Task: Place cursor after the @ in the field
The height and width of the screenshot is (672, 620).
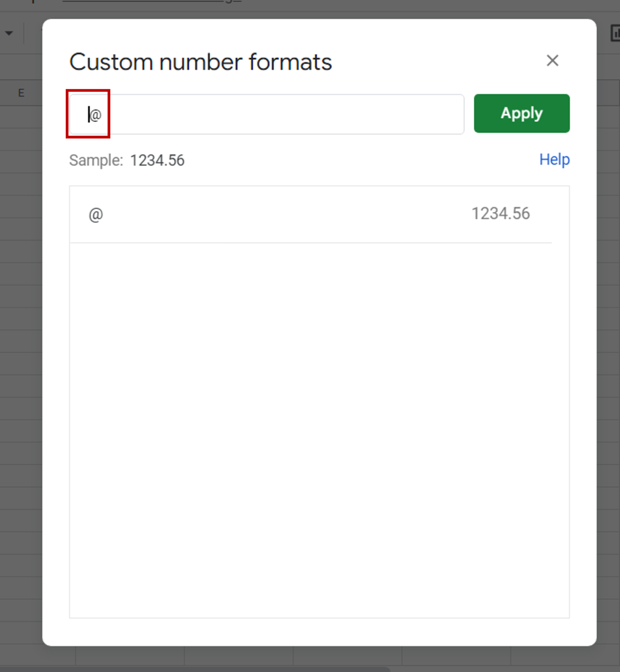Action: (x=102, y=115)
